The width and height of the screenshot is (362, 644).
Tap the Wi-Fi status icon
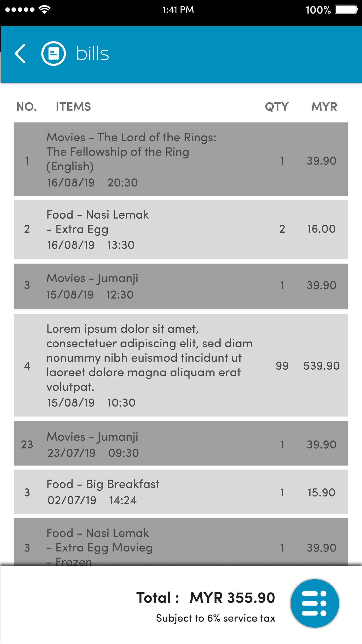pos(44,9)
